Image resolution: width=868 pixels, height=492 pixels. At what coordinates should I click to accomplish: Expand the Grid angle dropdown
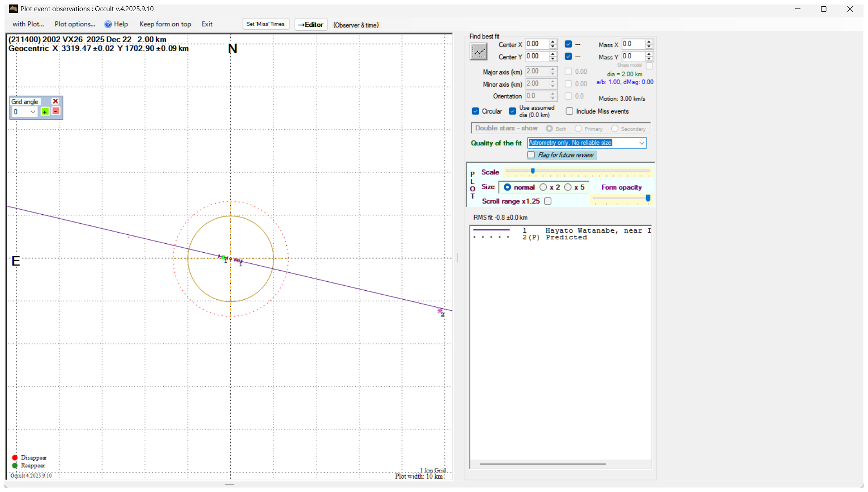pyautogui.click(x=33, y=112)
